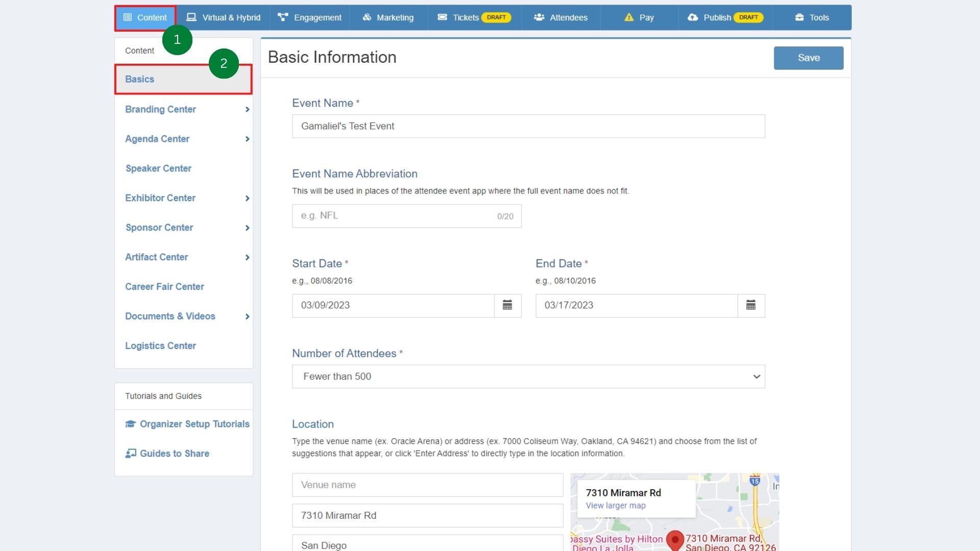Screen dimensions: 980x551
Task: Switch to the Marketing tab
Action: [x=388, y=17]
